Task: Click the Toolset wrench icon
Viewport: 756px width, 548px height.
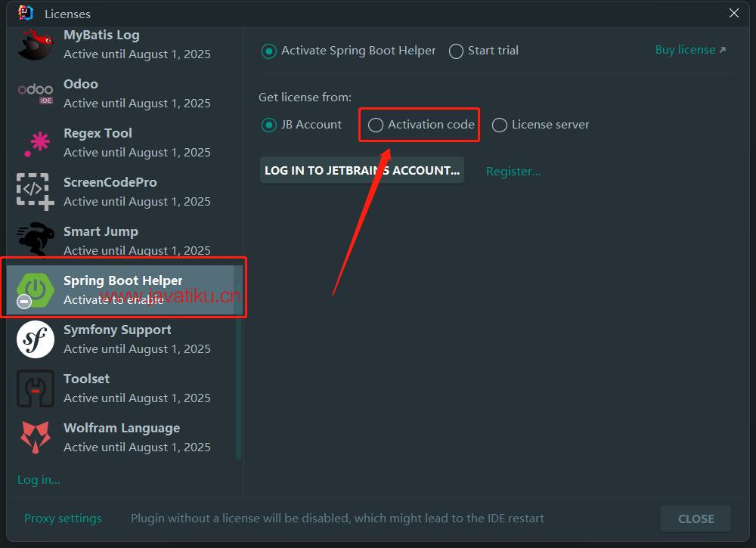Action: click(x=36, y=389)
